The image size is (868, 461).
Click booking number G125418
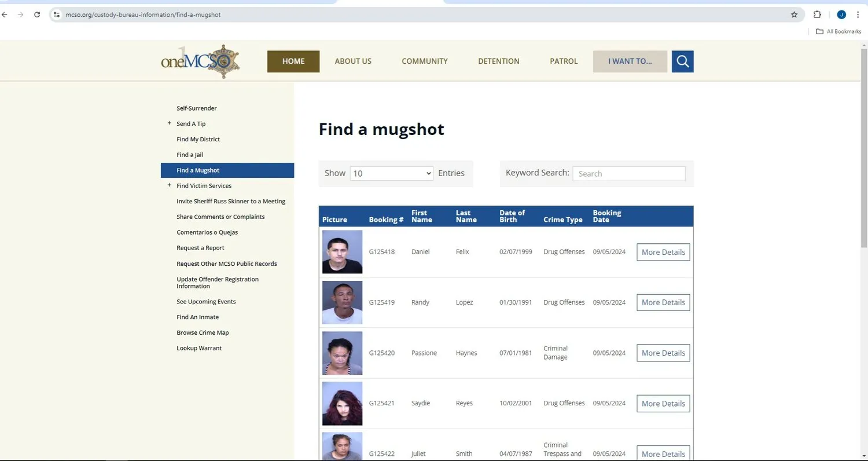pos(382,252)
